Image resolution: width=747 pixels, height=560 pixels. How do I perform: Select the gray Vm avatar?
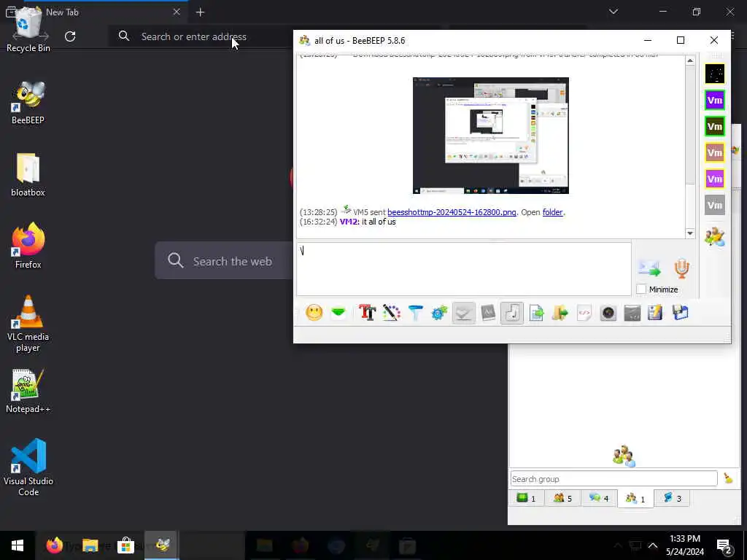click(x=715, y=205)
